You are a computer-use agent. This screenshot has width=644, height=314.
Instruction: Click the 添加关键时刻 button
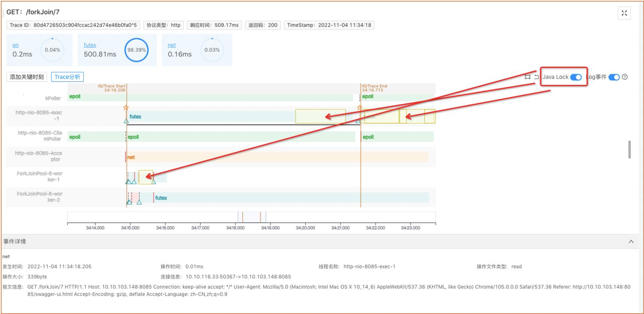[x=27, y=77]
